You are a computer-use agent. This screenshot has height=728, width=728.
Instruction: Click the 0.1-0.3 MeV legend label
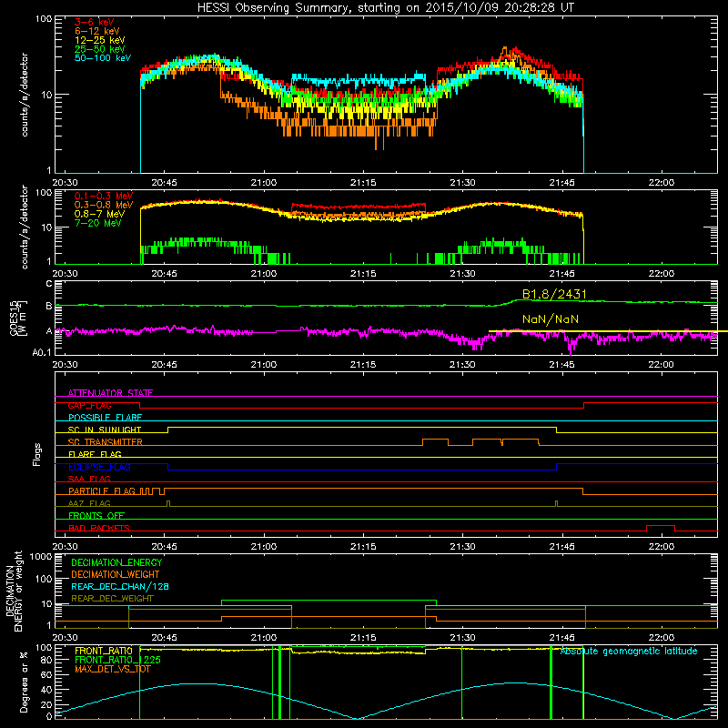click(x=104, y=196)
